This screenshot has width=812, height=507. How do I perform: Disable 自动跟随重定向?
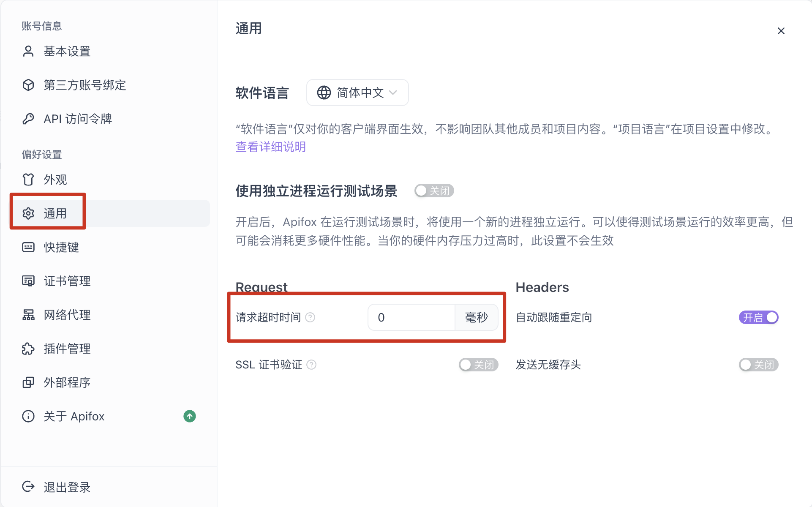pyautogui.click(x=758, y=317)
